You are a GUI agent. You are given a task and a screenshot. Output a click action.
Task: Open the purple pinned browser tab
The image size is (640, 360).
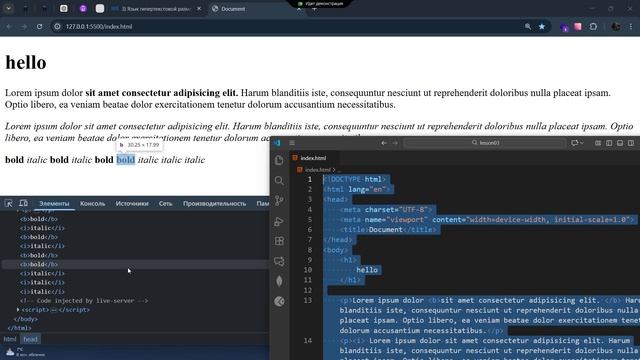pos(83,9)
